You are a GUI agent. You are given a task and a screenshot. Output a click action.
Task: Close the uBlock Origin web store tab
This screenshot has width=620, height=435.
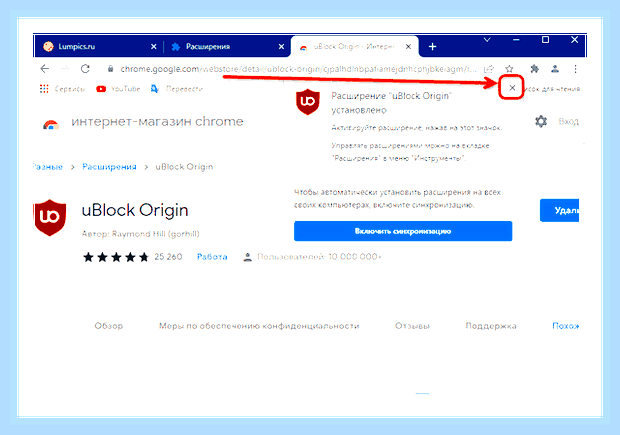point(408,47)
